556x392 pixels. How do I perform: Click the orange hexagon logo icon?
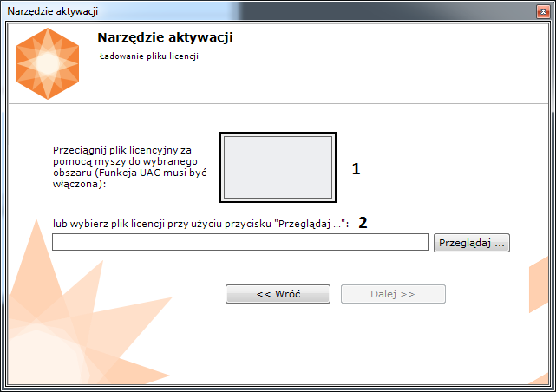coord(48,64)
